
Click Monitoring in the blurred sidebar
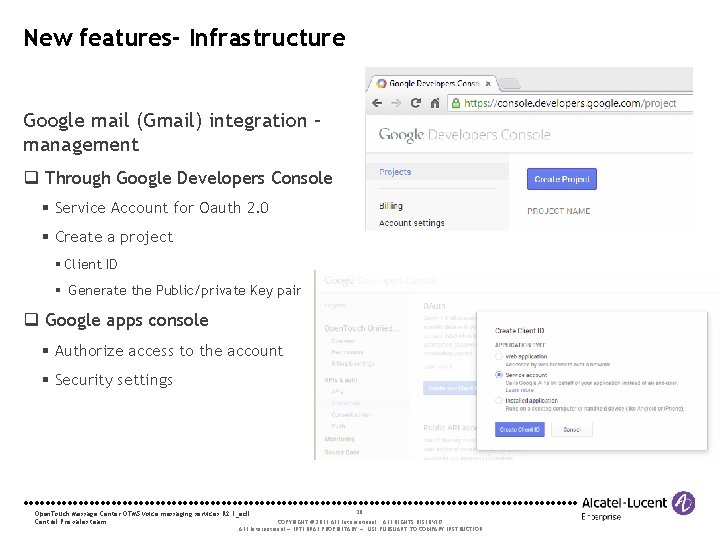click(x=339, y=439)
